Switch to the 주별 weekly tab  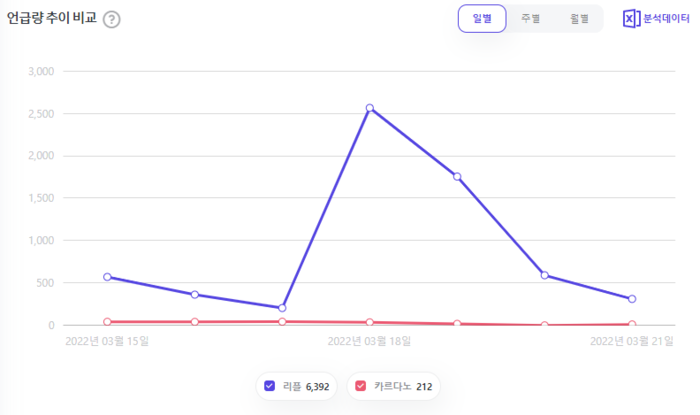coord(530,19)
